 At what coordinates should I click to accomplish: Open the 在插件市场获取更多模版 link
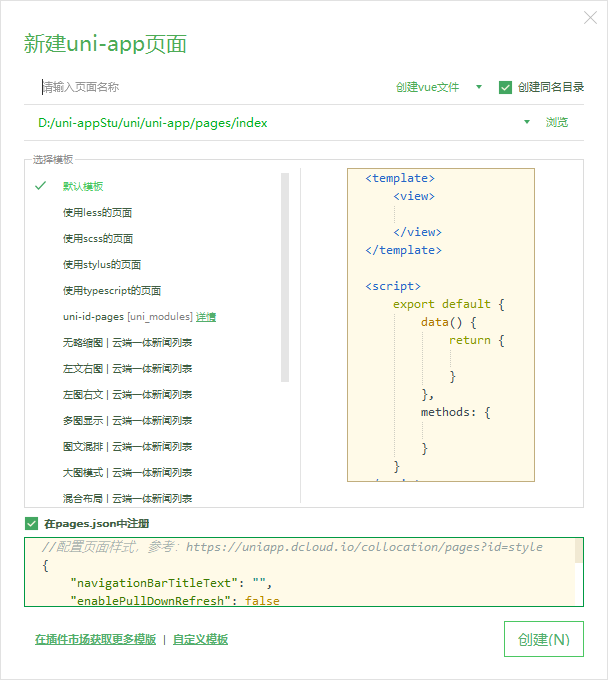click(95, 640)
